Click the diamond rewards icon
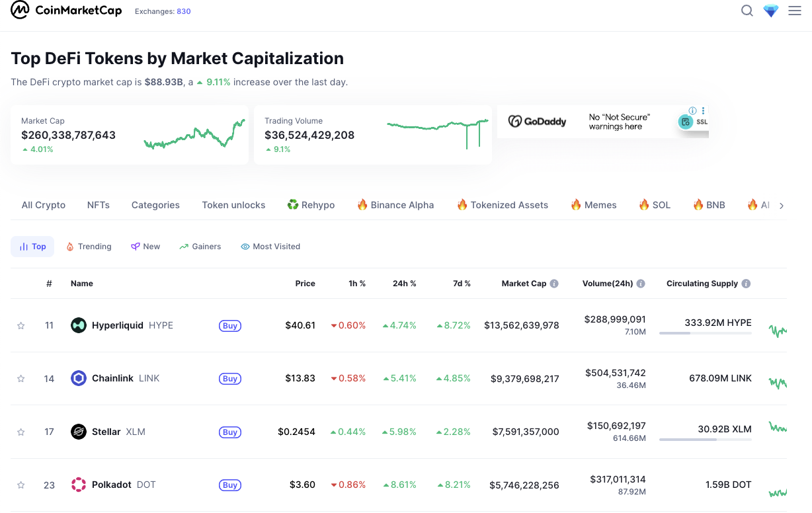 (770, 11)
